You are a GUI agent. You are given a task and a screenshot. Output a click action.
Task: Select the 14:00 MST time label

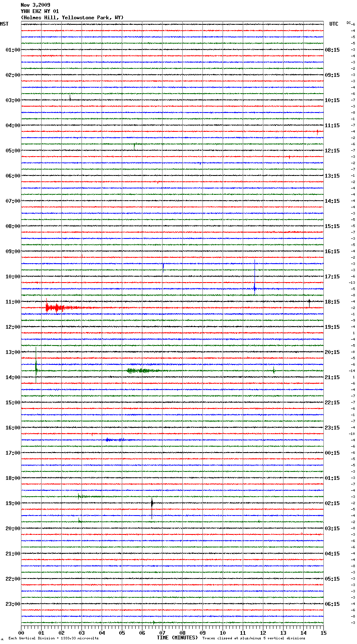tap(13, 377)
